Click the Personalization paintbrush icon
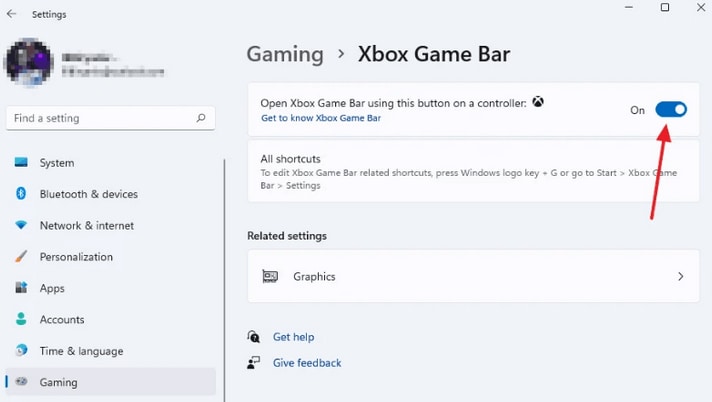712x402 pixels. point(21,257)
